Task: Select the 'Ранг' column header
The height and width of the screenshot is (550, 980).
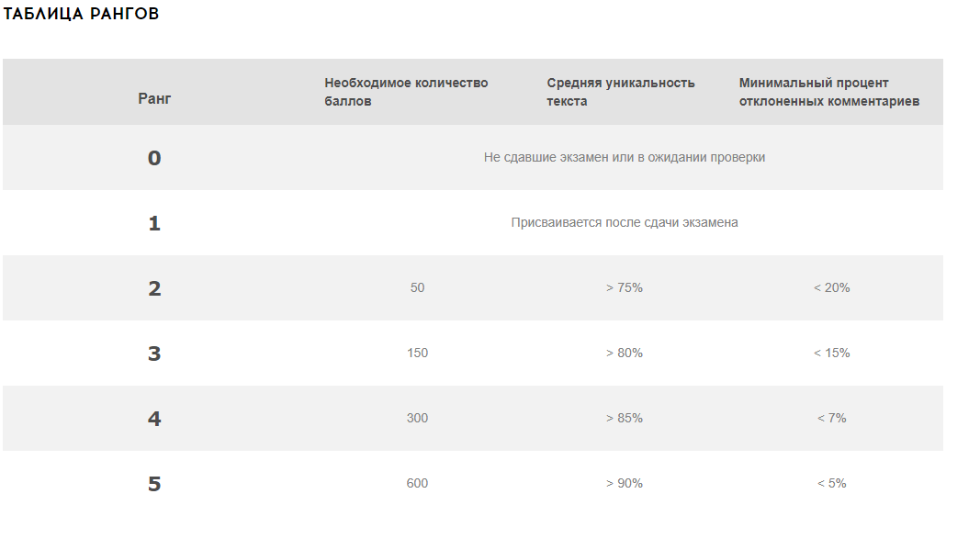Action: 154,98
